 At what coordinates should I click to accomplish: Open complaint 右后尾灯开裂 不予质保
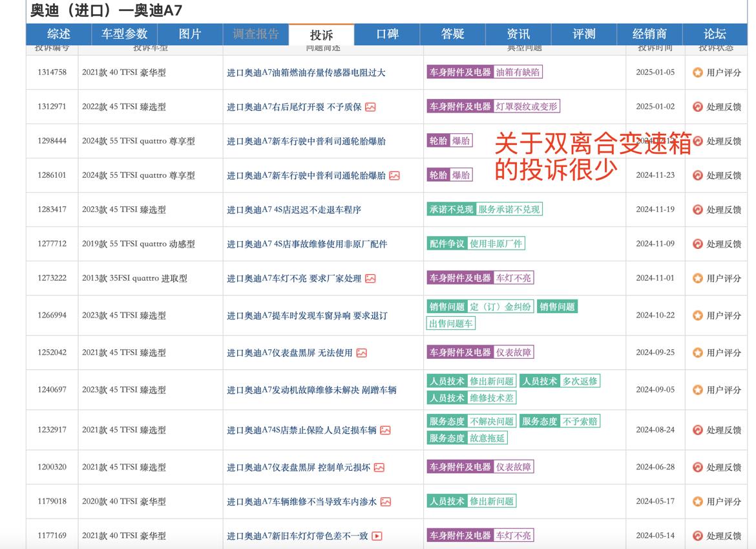tap(294, 107)
